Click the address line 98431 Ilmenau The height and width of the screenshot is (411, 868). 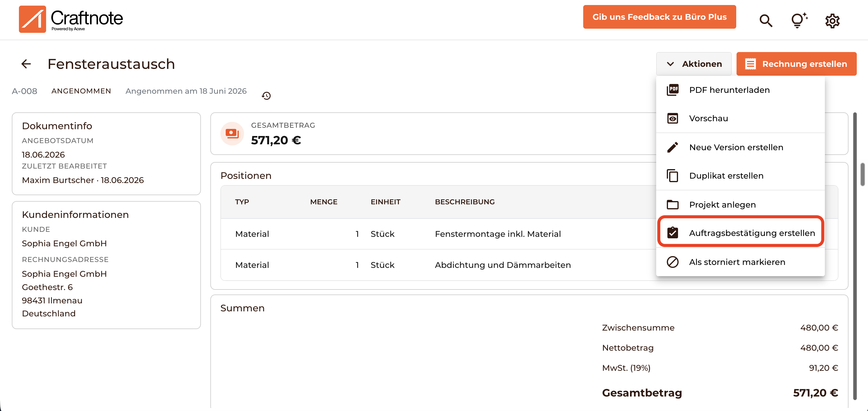(52, 300)
